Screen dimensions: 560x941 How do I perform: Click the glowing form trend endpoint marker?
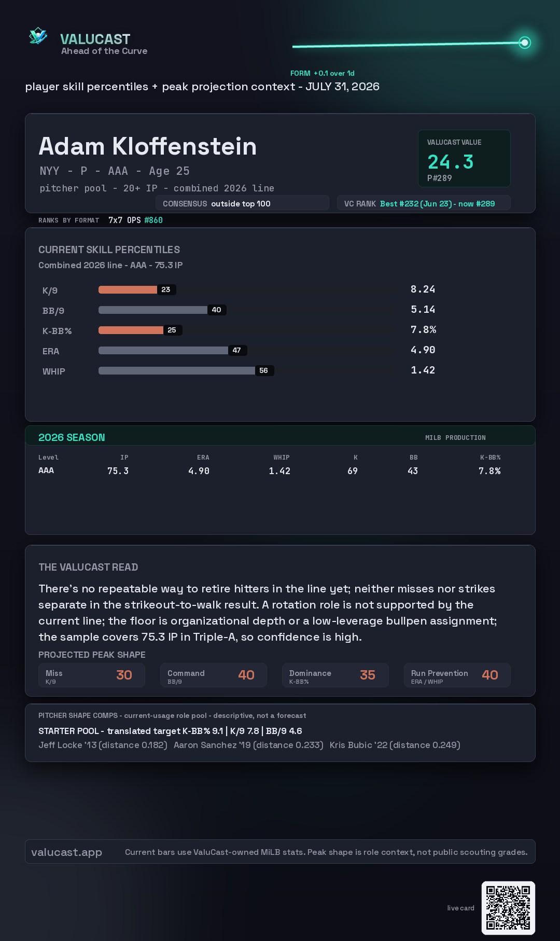pos(525,43)
